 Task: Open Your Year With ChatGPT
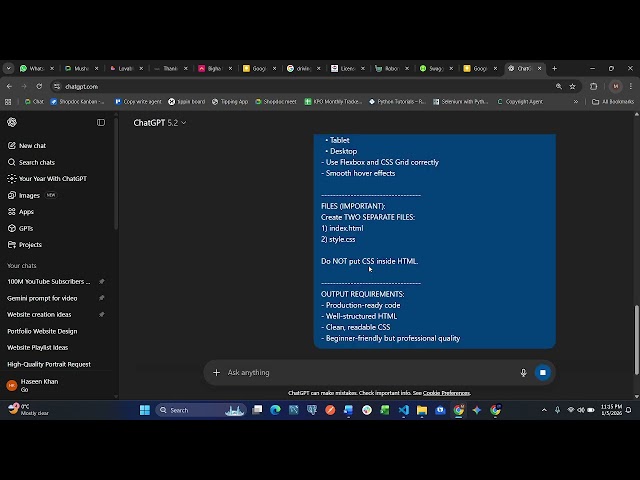[x=47, y=179]
